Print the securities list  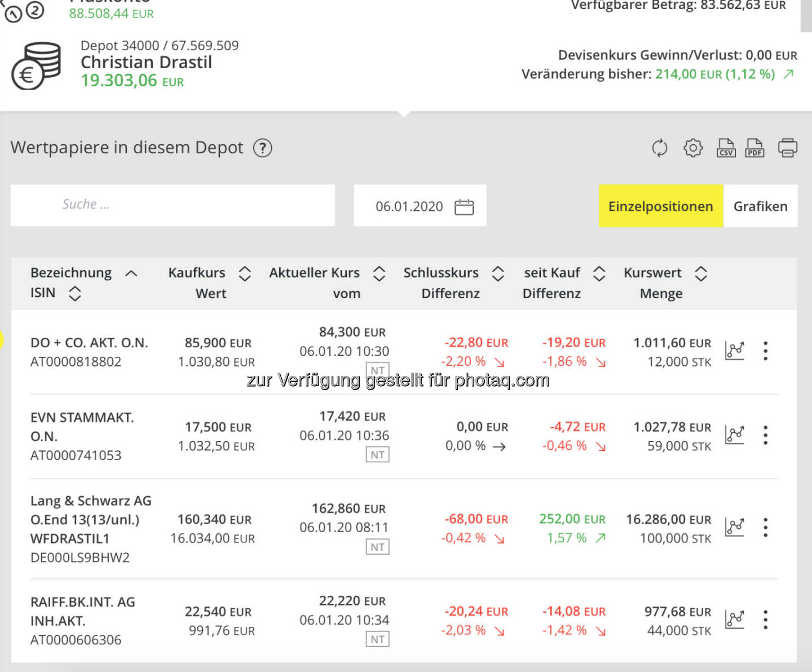point(788,148)
